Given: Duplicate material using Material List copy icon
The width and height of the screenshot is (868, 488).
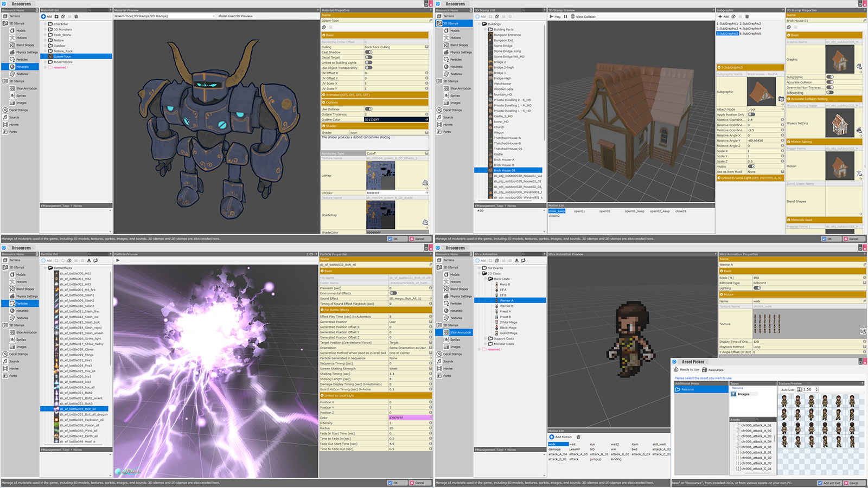Looking at the screenshot, I should [64, 16].
